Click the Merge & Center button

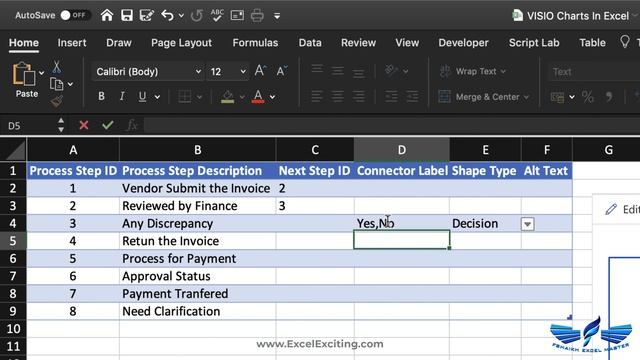pos(483,97)
